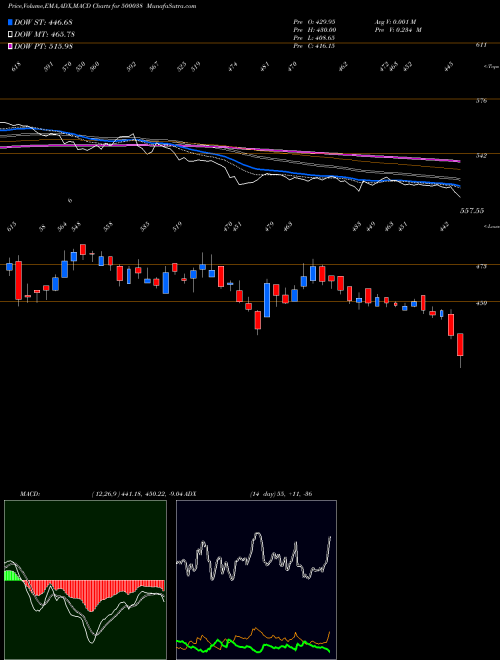Screen dimensions: 500x660
Task: Click the green MACD histogram bars
Action: [12, 576]
